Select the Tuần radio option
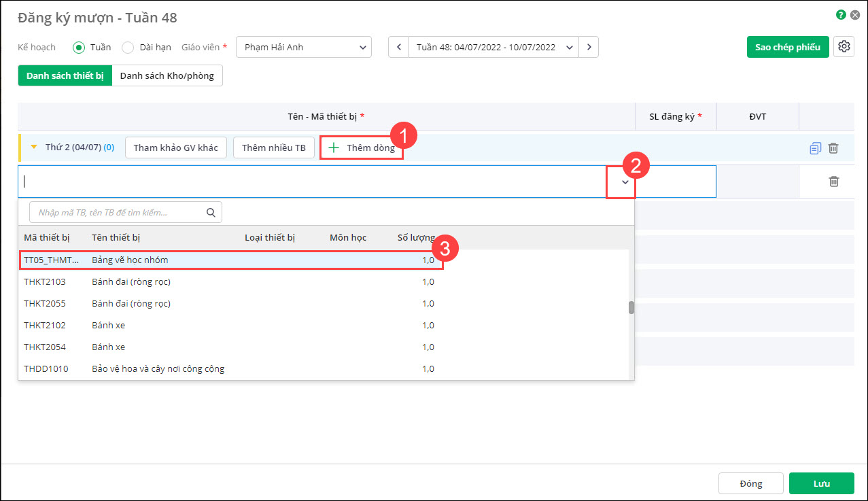The height and width of the screenshot is (501, 868). 79,47
